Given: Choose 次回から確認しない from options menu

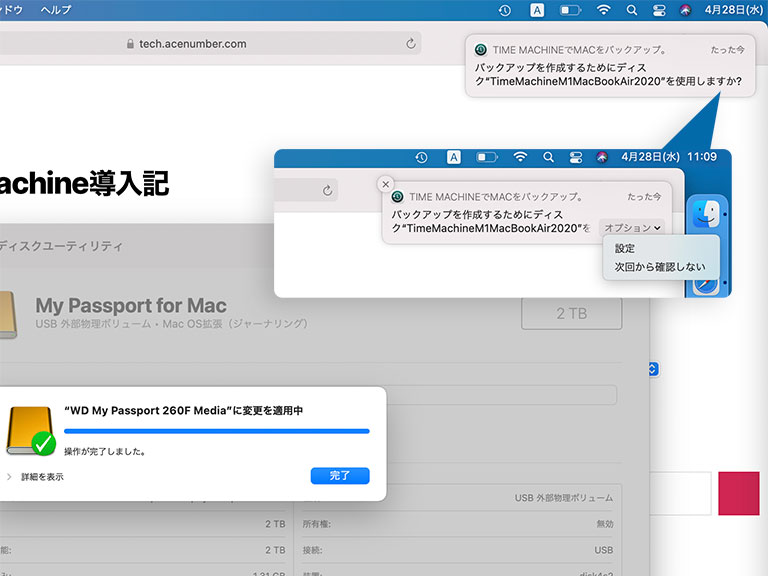Looking at the screenshot, I should point(660,267).
